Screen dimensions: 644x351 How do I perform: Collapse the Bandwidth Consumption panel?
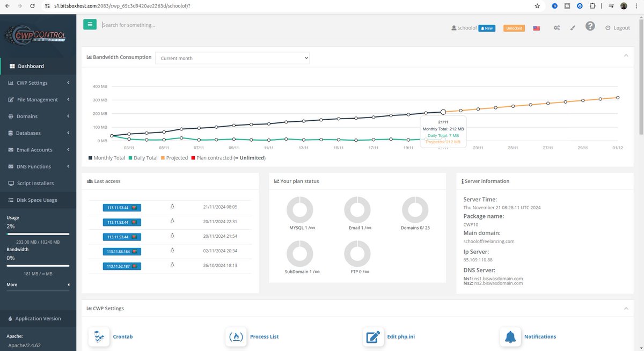pyautogui.click(x=626, y=55)
